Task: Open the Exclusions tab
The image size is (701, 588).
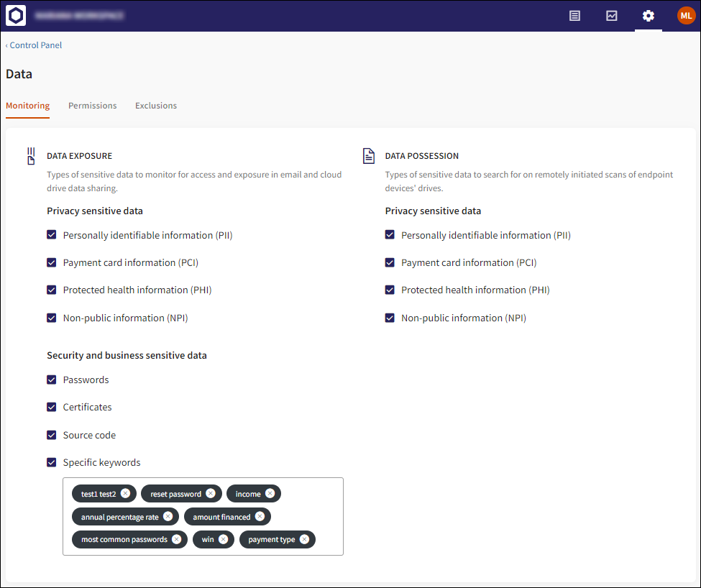Action: click(156, 106)
